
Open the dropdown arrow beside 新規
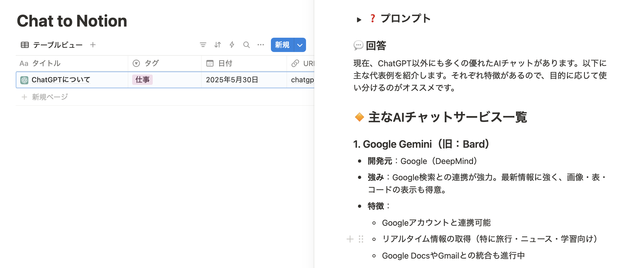click(x=300, y=45)
